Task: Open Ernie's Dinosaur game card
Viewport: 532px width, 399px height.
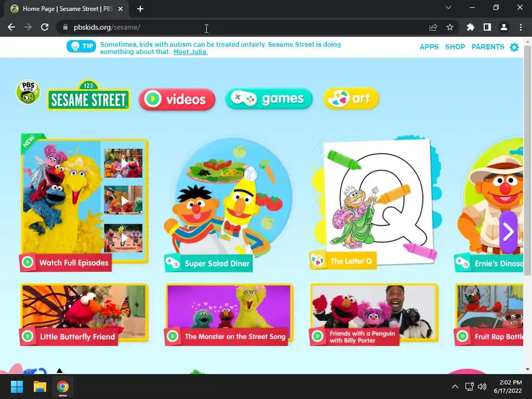Action: 489,204
